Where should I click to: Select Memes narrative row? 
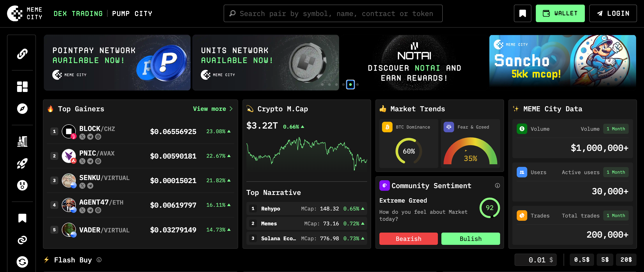coord(306,224)
